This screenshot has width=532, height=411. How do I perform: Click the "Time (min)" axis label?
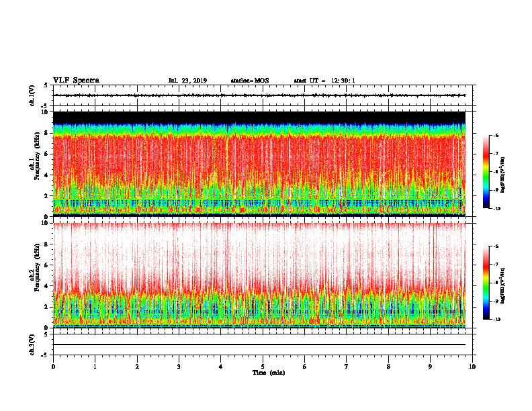click(269, 373)
